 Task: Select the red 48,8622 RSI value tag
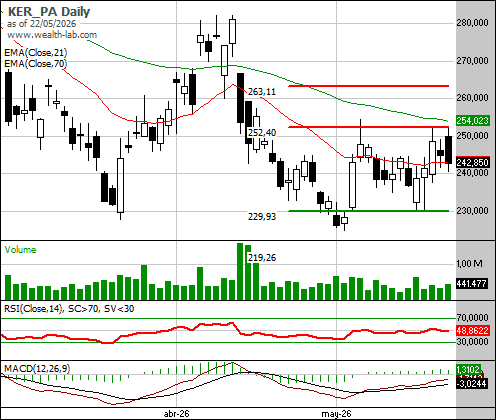[x=472, y=331]
